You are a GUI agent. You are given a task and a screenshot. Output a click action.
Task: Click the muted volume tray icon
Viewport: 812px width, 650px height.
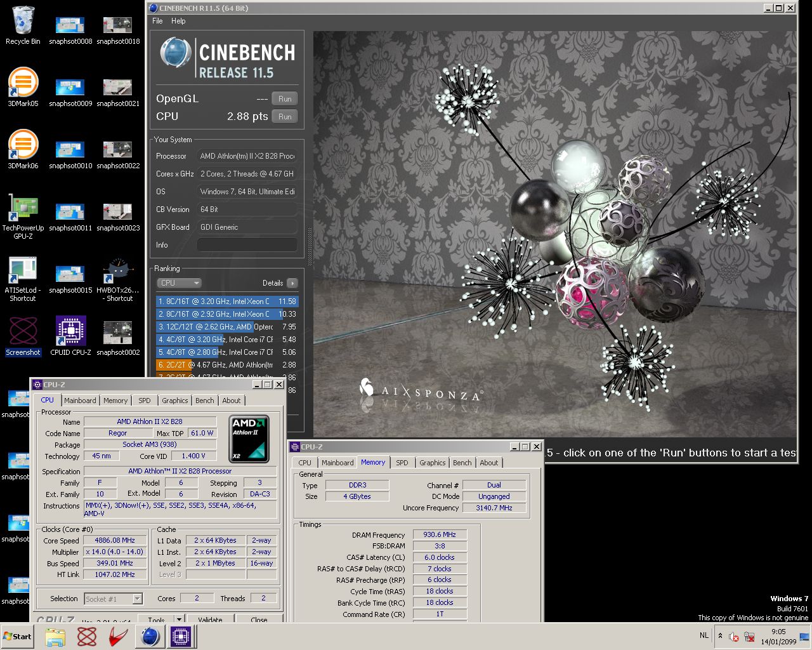[x=734, y=637]
